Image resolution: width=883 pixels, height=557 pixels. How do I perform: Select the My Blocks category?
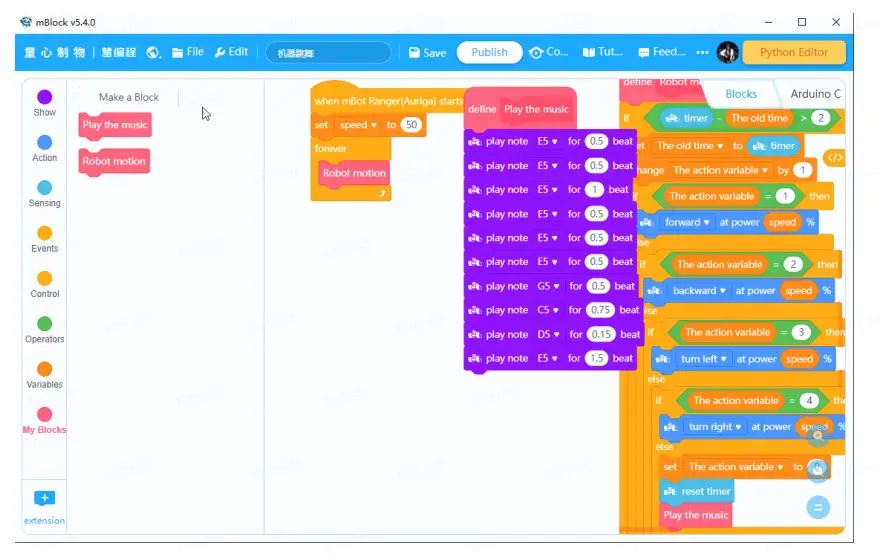coord(44,421)
